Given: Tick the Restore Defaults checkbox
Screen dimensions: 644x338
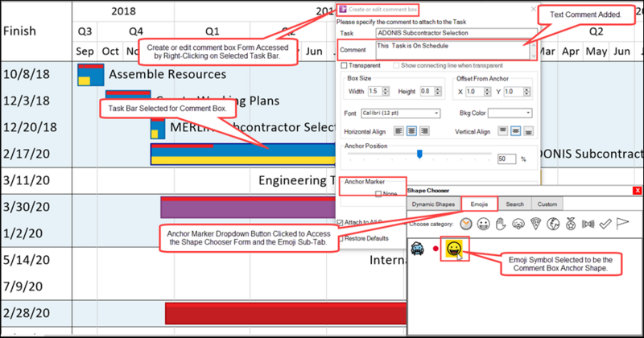Looking at the screenshot, I should pyautogui.click(x=341, y=239).
